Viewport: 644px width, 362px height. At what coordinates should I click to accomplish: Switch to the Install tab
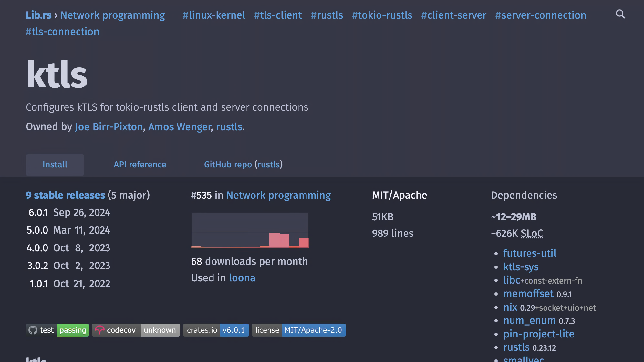(x=55, y=165)
